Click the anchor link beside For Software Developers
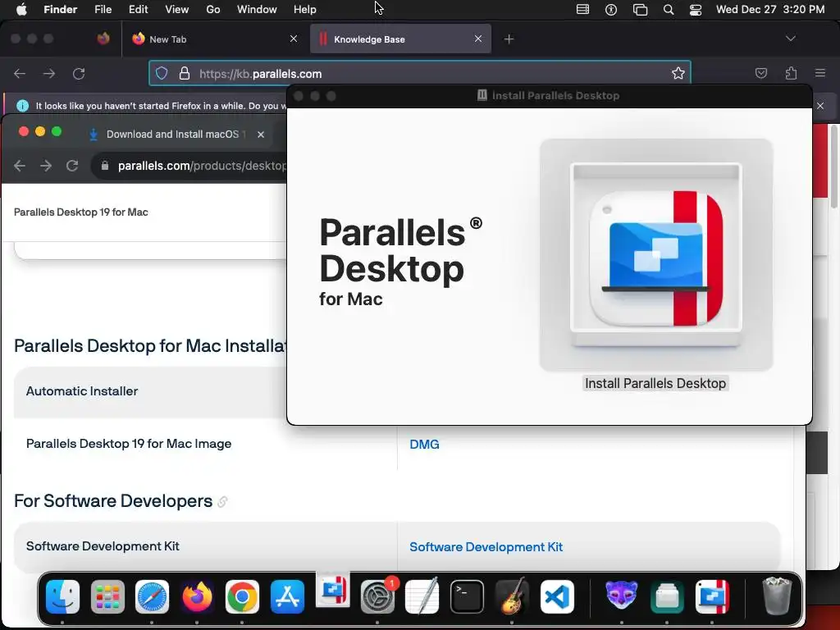This screenshot has height=630, width=840. coord(222,502)
